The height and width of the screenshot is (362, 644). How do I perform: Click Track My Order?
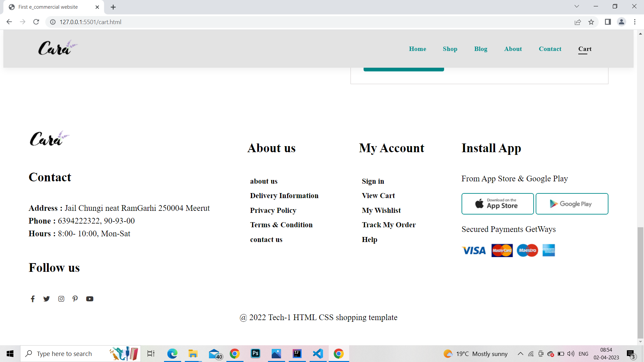389,225
